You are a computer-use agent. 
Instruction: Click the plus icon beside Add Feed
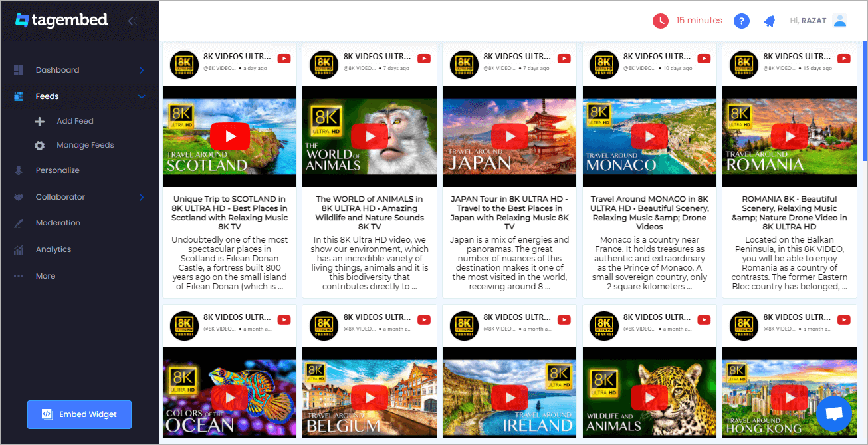coord(40,122)
